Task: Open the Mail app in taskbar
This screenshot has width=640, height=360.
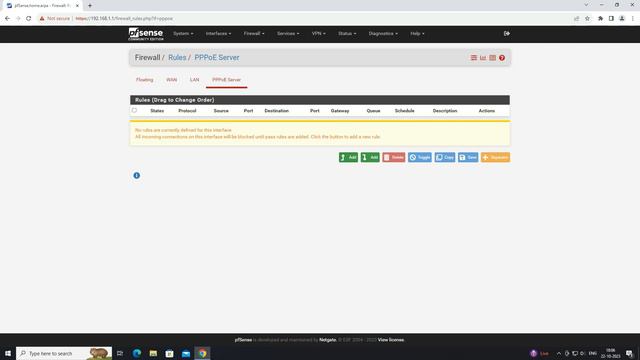Action: click(186, 353)
